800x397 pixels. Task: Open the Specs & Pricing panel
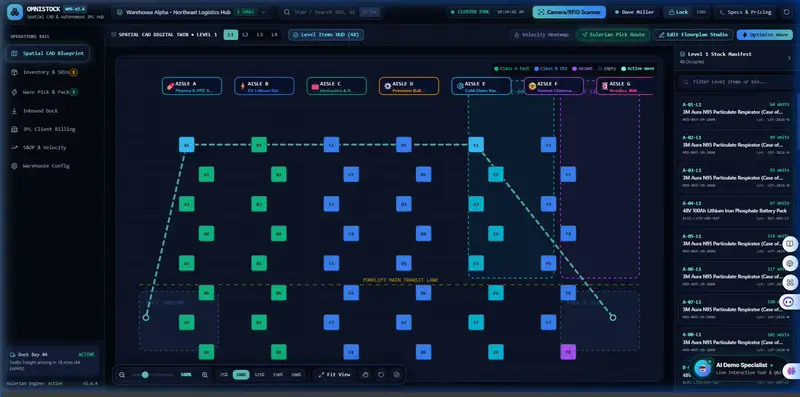[x=745, y=12]
